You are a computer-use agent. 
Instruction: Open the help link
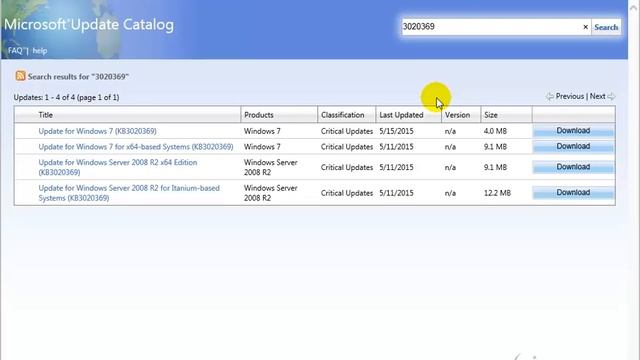coord(40,51)
